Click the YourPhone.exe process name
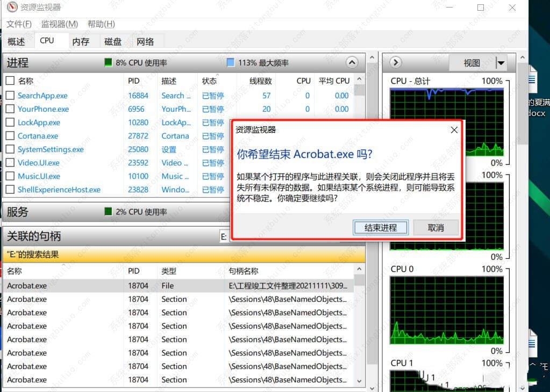The width and height of the screenshot is (550, 392). tap(43, 109)
